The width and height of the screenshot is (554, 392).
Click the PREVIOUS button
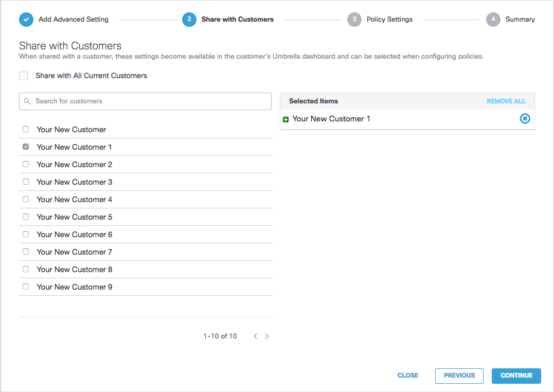[459, 376]
